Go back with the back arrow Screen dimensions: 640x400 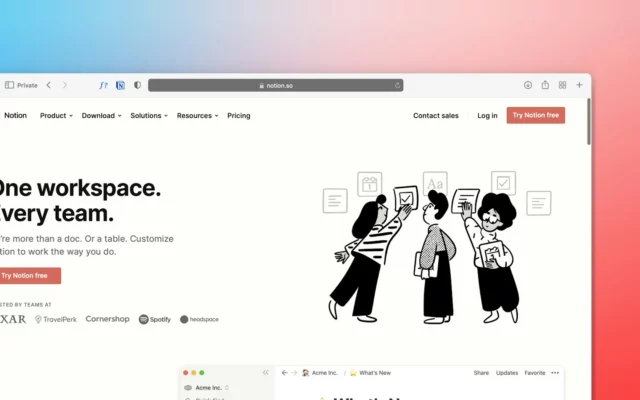point(49,85)
